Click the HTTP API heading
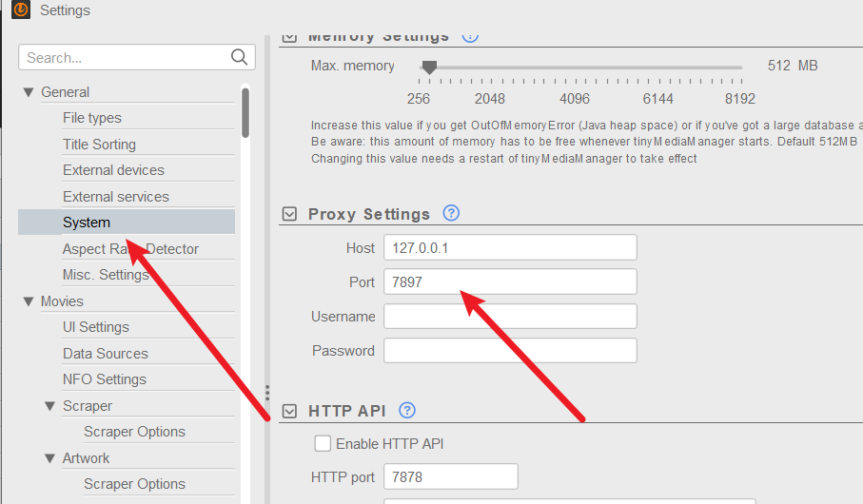The image size is (863, 504). (346, 411)
